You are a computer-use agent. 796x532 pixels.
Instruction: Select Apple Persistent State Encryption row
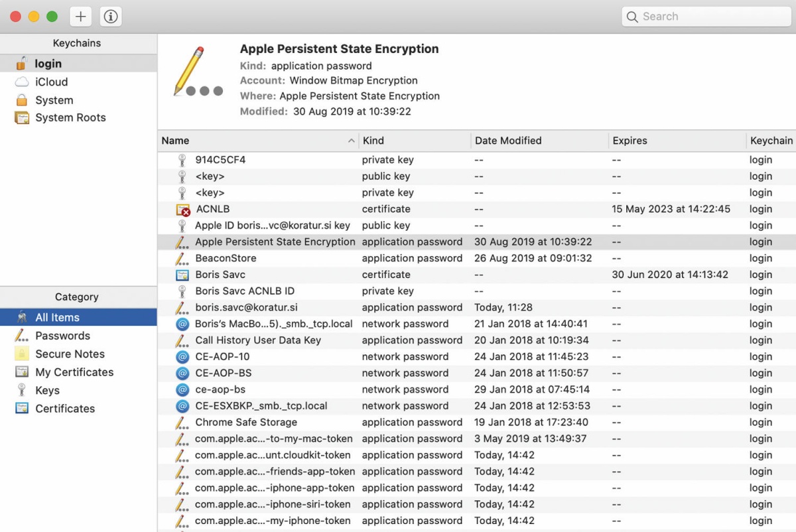coord(477,242)
